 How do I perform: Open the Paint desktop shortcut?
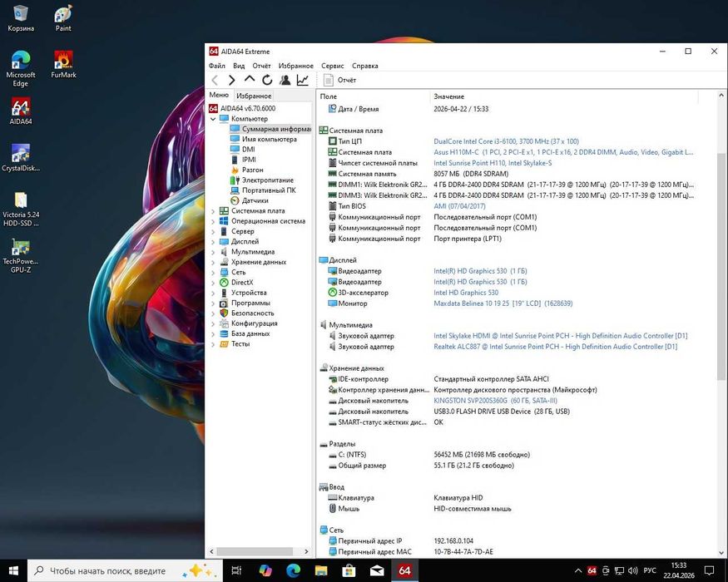coord(63,18)
